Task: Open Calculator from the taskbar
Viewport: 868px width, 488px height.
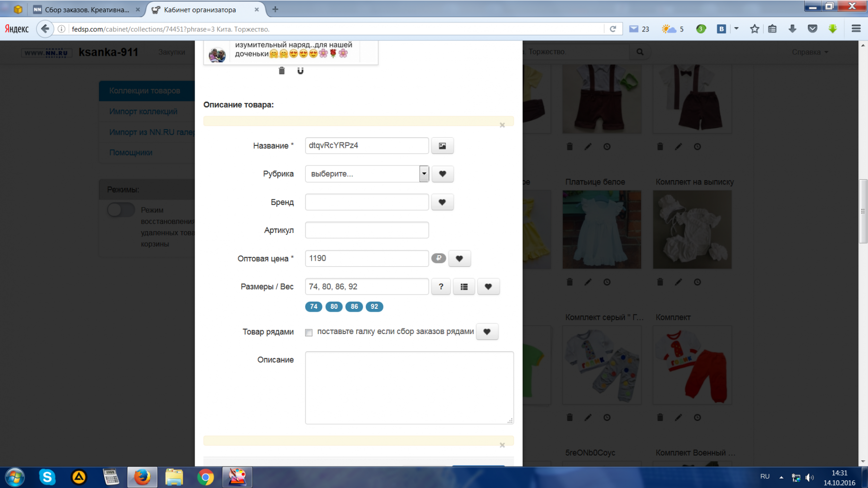Action: (x=111, y=477)
